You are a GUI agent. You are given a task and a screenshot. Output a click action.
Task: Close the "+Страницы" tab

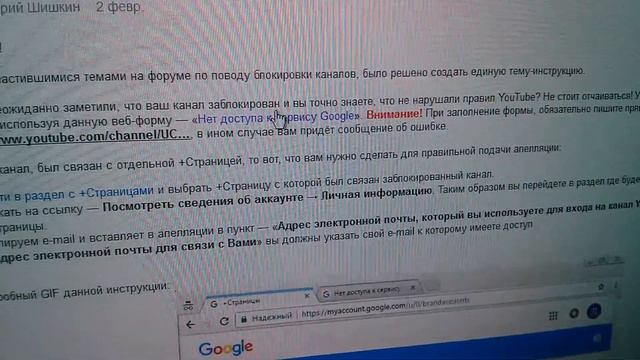(307, 296)
